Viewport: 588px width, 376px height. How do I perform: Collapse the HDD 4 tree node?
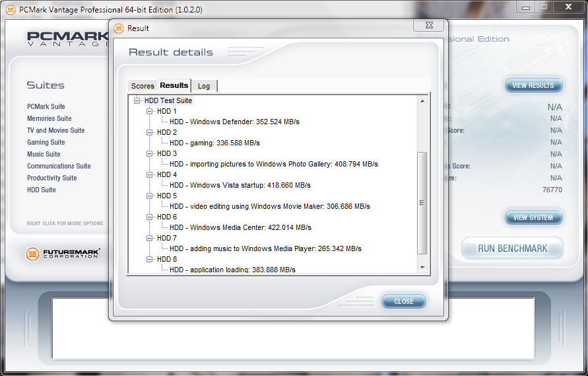click(150, 174)
